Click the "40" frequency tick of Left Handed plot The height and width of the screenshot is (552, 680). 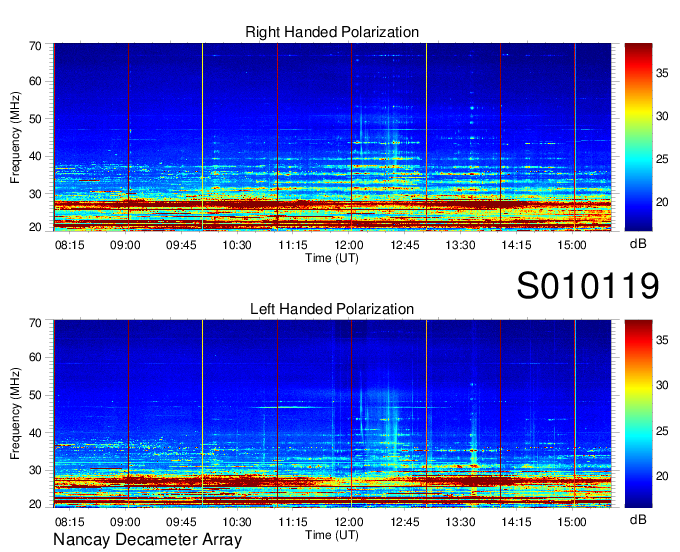coord(35,433)
